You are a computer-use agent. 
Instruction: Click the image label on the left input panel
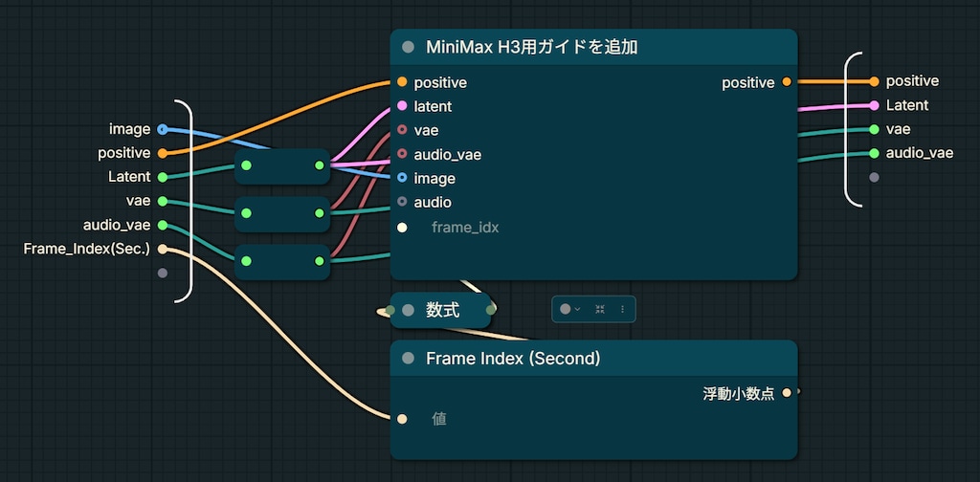(130, 129)
